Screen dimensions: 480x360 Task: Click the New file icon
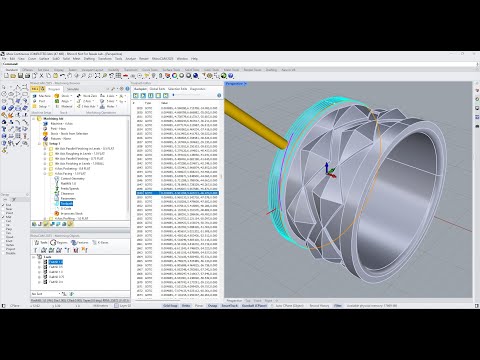pyautogui.click(x=6, y=76)
